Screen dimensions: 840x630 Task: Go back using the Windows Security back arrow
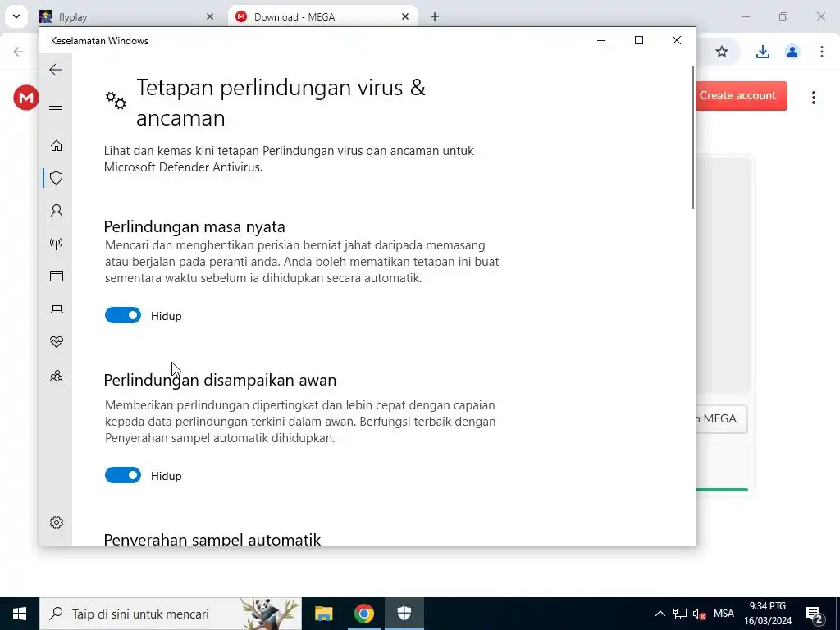click(x=56, y=70)
